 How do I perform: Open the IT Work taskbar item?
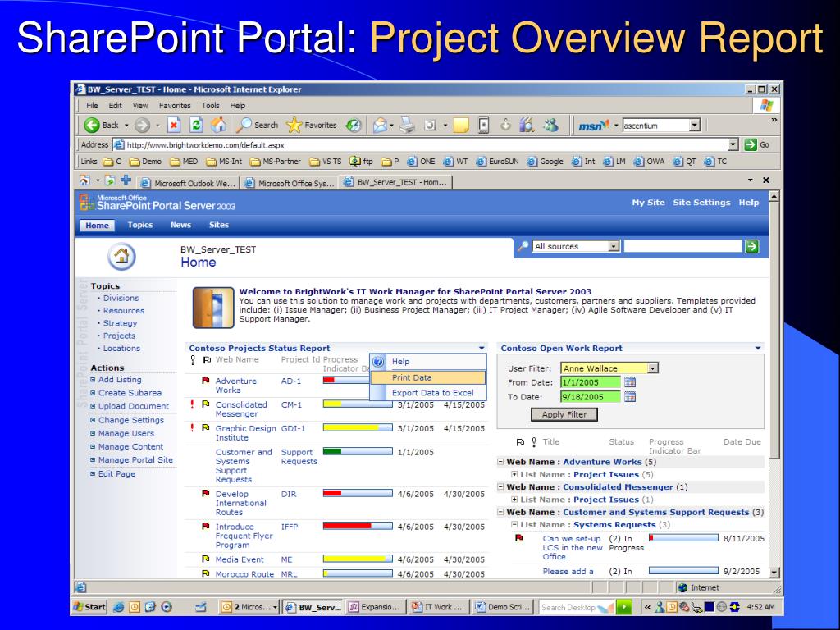[439, 607]
